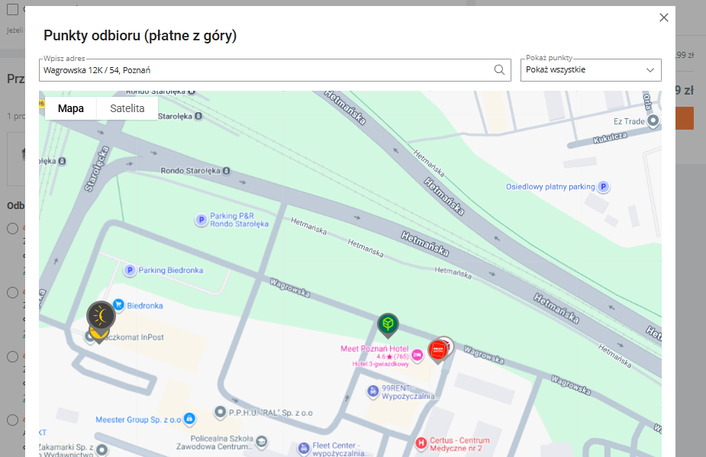The height and width of the screenshot is (457, 706).
Task: Click the Parking Biedronka P icon
Action: 129,270
